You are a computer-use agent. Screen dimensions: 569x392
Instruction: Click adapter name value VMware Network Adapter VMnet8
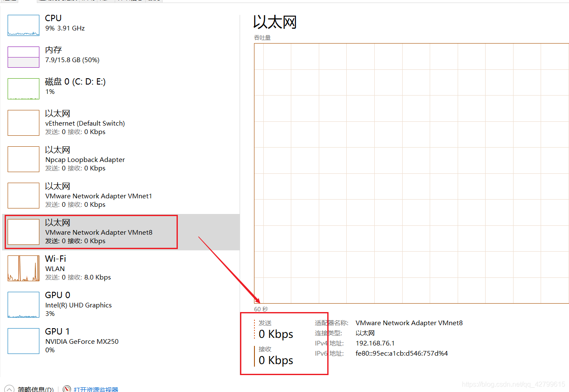[409, 323]
